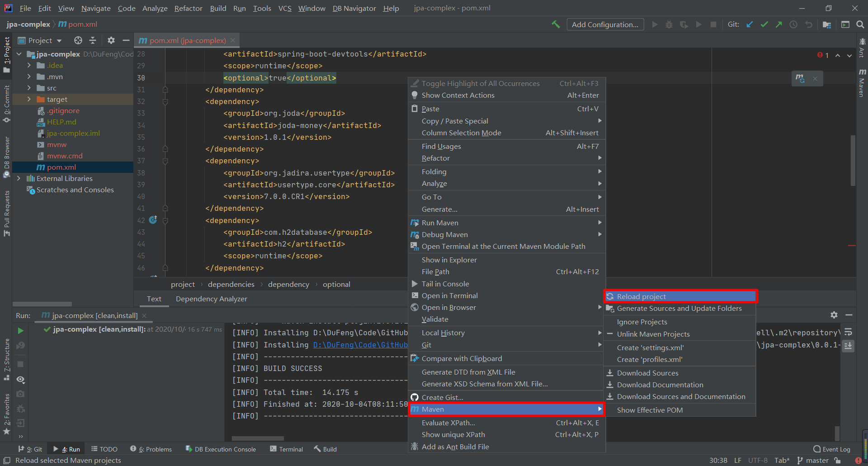Screen dimensions: 868x466
Task: Open Git show history clock icon
Action: point(793,24)
